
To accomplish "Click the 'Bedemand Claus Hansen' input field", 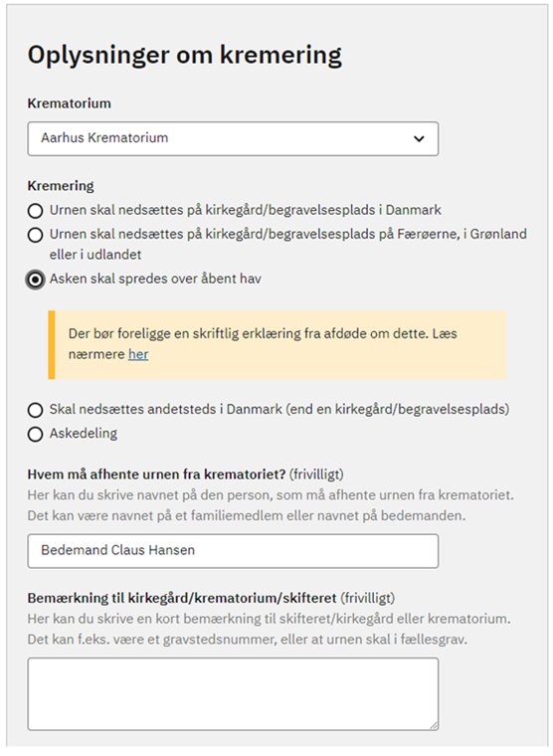I will (233, 551).
